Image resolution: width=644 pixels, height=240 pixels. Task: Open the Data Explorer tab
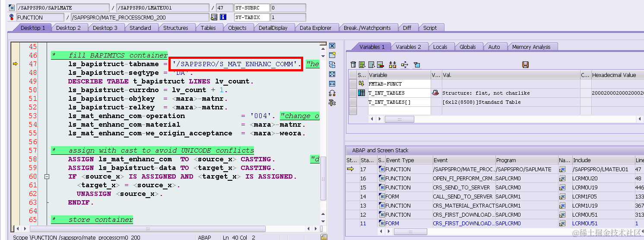(316, 28)
